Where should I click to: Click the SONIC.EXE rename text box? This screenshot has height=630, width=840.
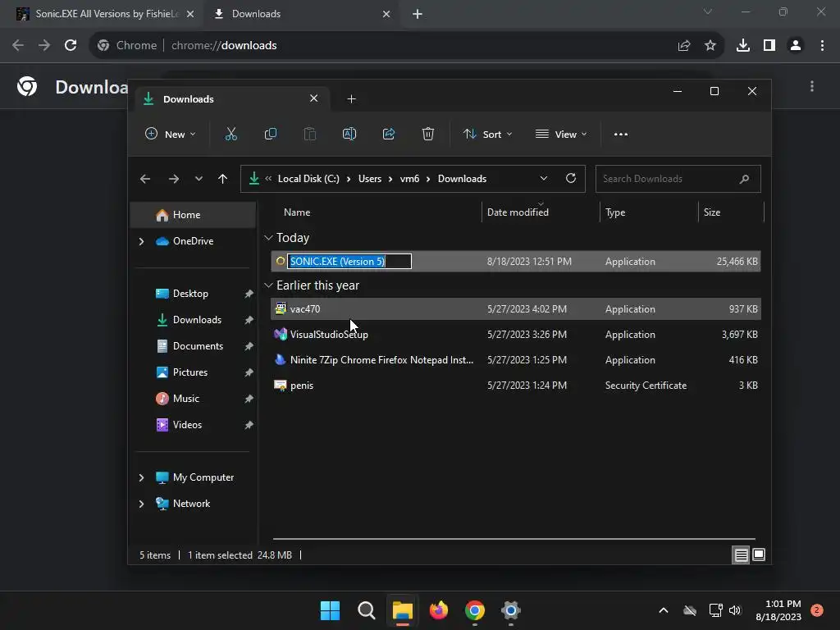(349, 262)
